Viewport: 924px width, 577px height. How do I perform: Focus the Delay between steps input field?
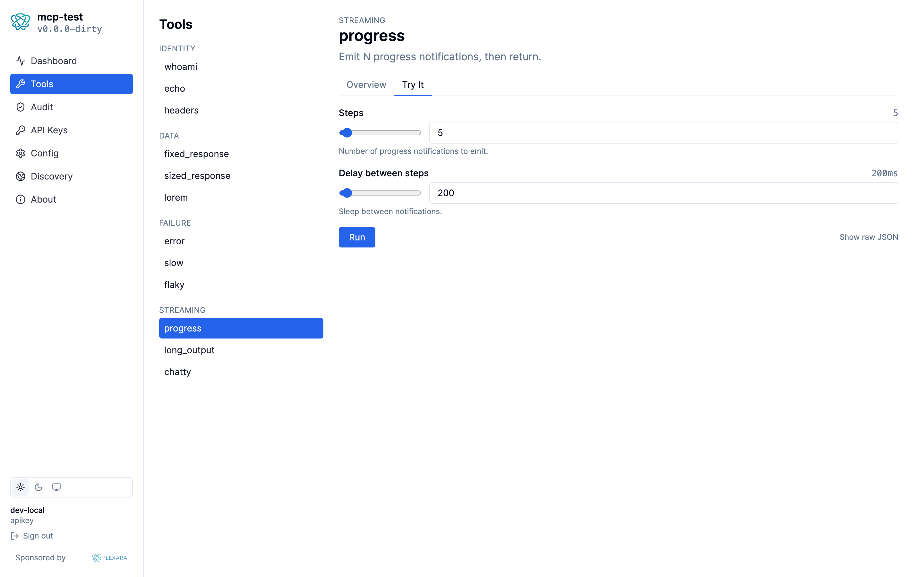(x=663, y=193)
